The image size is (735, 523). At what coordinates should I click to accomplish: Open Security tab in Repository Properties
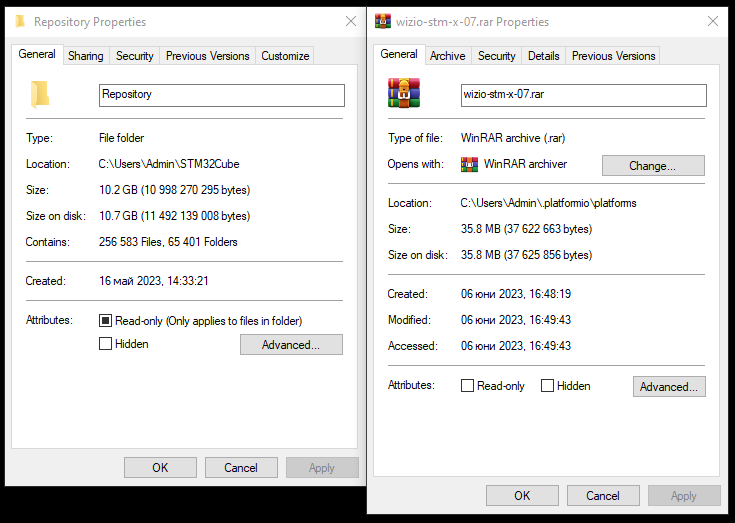[x=135, y=56]
